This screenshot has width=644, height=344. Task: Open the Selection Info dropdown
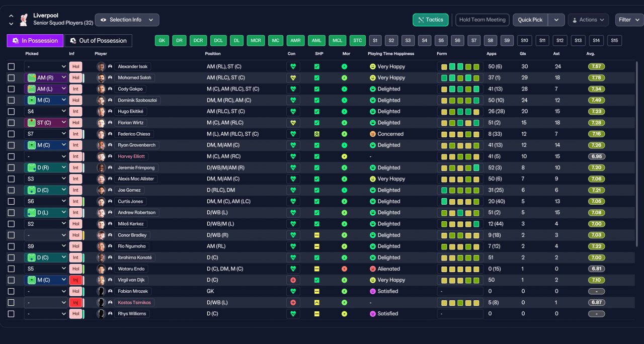127,20
